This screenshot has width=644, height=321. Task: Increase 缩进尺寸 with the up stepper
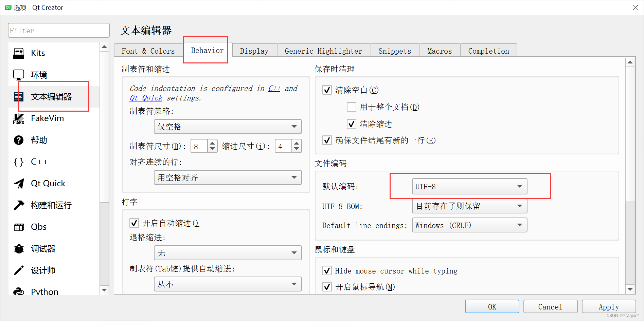point(296,143)
